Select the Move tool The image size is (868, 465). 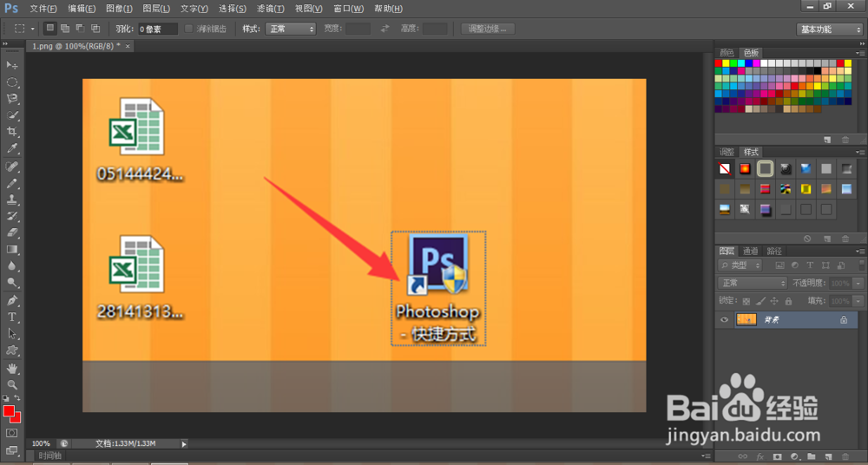(x=11, y=65)
